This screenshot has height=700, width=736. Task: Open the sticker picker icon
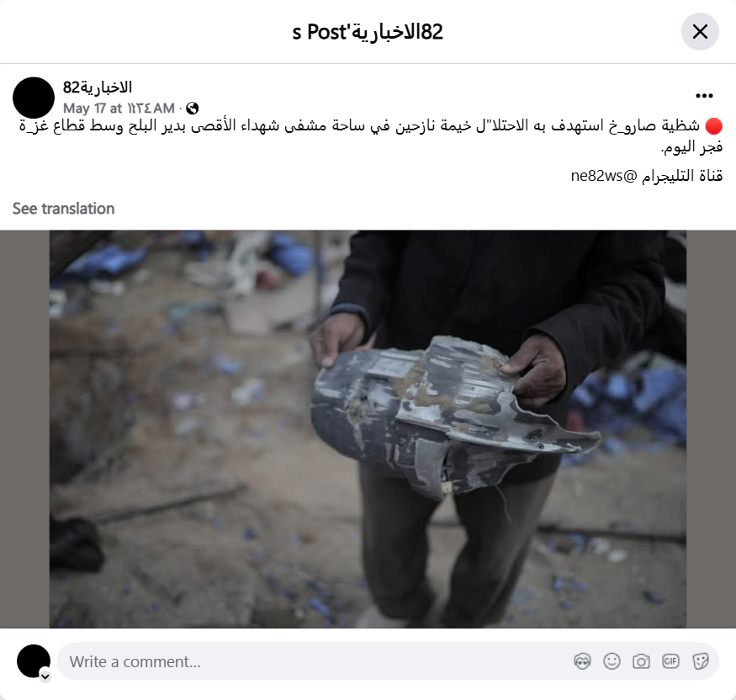pyautogui.click(x=700, y=661)
